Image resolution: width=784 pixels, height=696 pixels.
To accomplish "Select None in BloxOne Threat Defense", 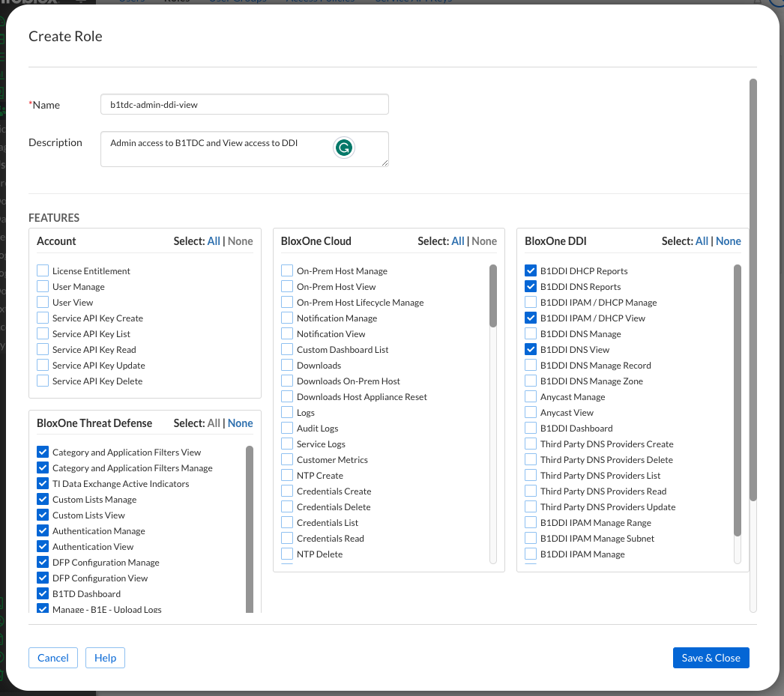I will (240, 423).
